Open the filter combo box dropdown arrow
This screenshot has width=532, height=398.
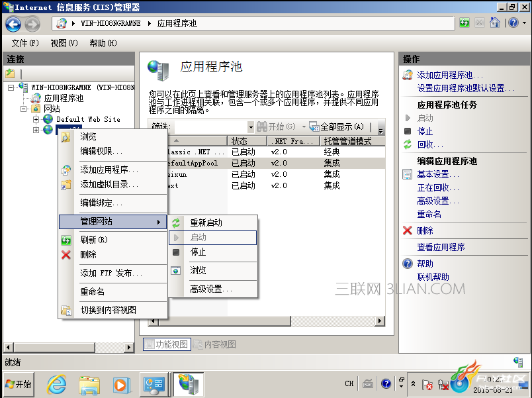[x=251, y=127]
